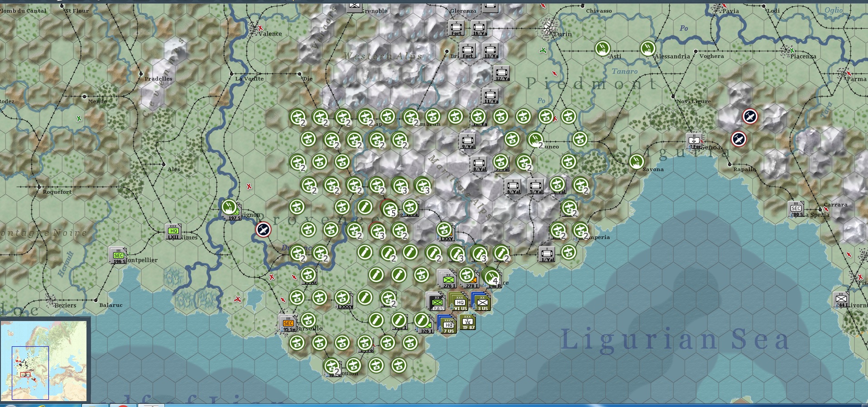This screenshot has width=868, height=407.
Task: Select the 1/Val fortress unit on the coast
Action: pos(547,254)
